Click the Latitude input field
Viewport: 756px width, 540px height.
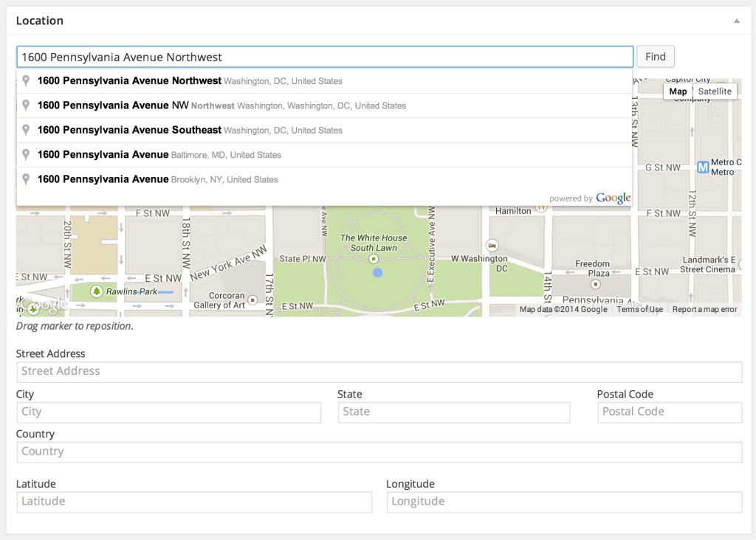coord(194,502)
